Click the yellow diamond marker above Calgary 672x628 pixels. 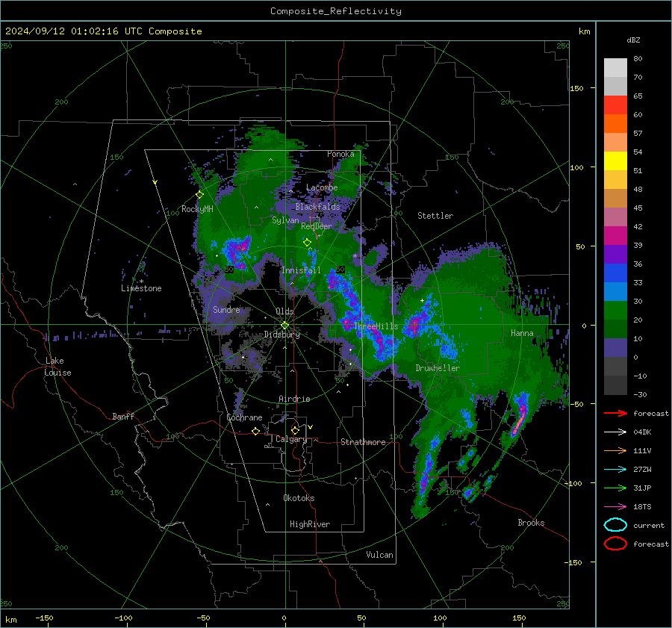click(295, 430)
